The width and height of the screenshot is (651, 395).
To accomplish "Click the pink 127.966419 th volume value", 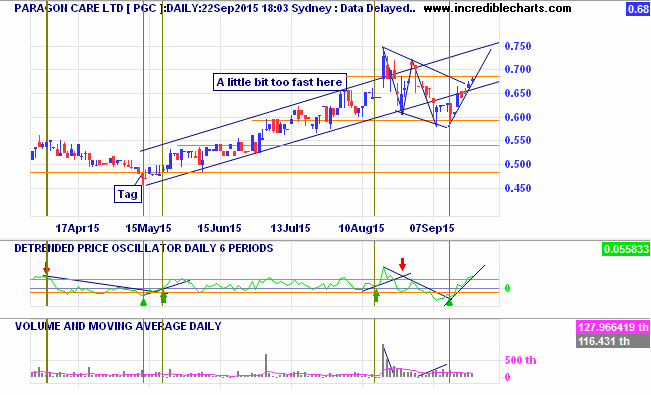I will pyautogui.click(x=613, y=327).
